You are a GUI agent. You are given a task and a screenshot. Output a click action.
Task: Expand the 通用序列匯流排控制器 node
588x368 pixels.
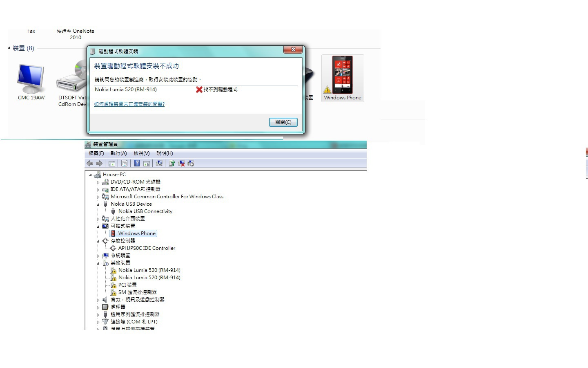[98, 315]
